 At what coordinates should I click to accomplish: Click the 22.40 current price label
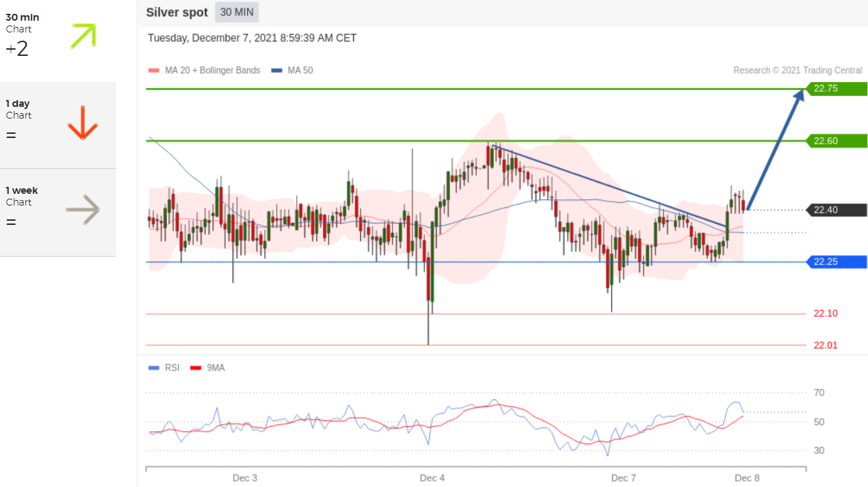coord(836,210)
